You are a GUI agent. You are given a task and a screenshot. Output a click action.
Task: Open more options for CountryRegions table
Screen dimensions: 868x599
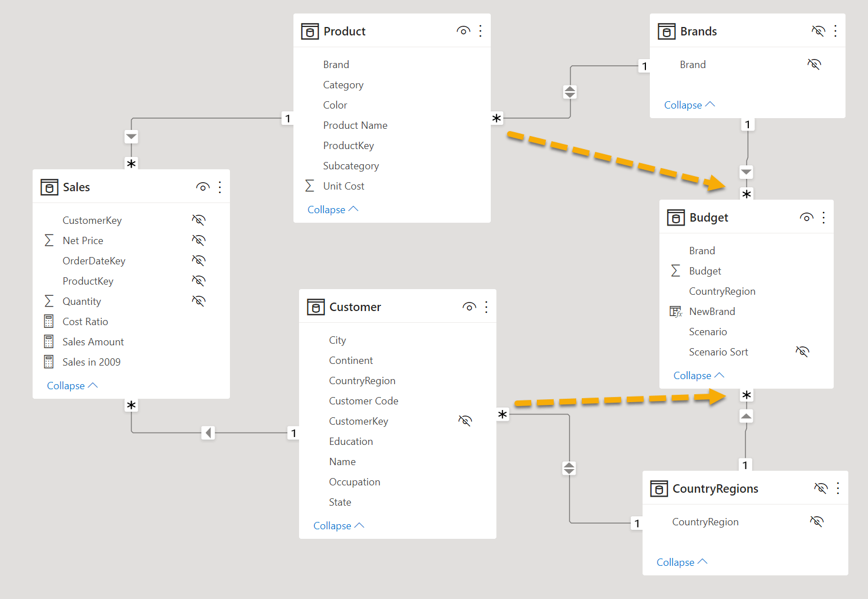point(838,488)
